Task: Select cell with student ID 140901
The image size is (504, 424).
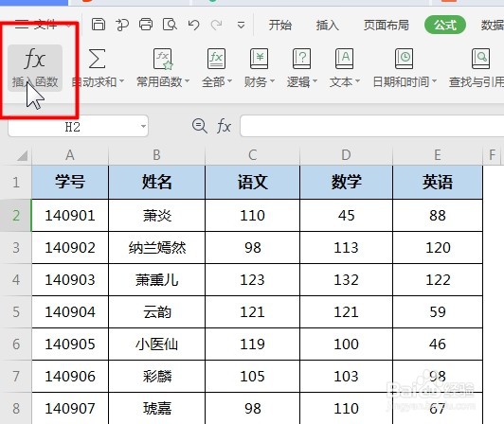Action: pyautogui.click(x=70, y=215)
